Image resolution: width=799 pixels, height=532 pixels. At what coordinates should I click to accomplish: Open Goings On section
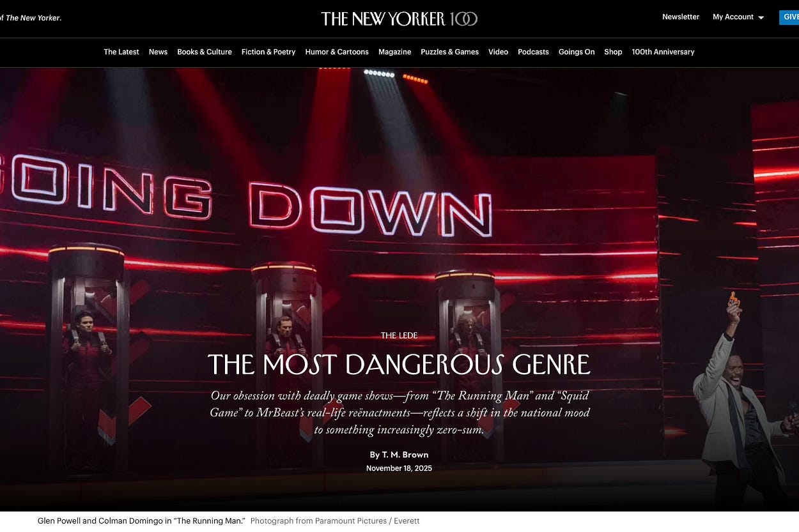(x=577, y=52)
